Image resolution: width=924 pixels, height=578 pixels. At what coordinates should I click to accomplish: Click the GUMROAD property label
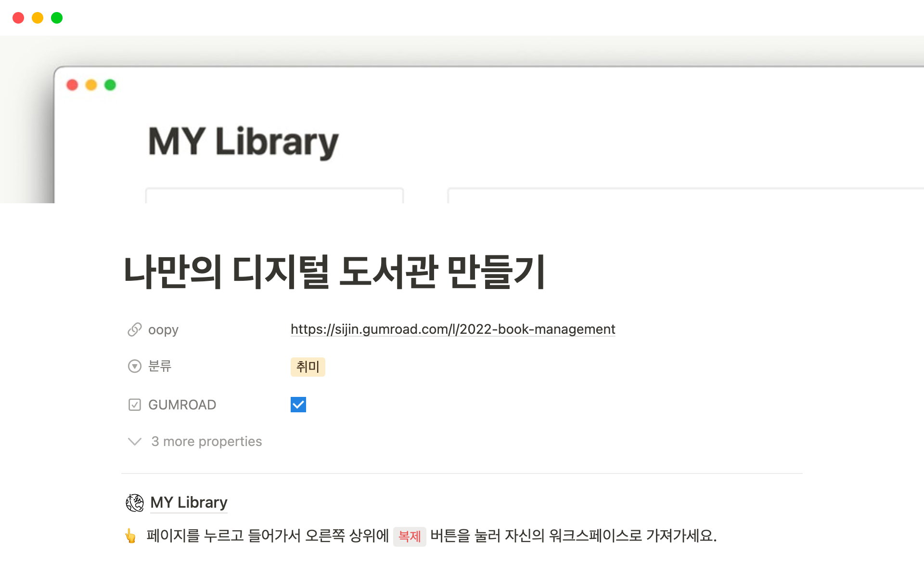182,405
